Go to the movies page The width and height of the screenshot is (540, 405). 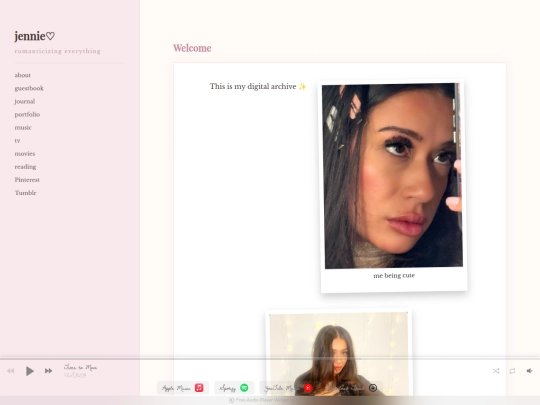[x=25, y=154]
